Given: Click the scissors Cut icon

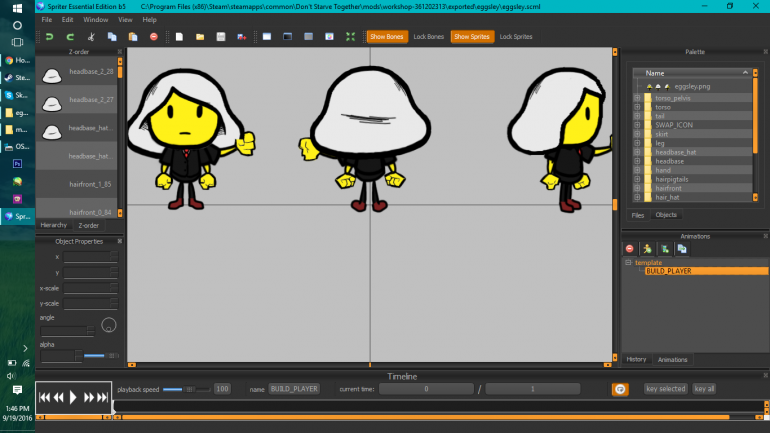Looking at the screenshot, I should coord(91,37).
